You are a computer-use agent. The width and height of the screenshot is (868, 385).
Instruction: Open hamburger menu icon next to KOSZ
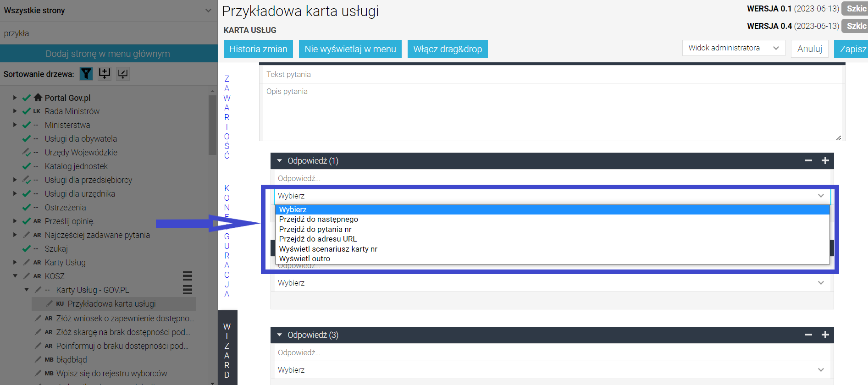pyautogui.click(x=188, y=276)
